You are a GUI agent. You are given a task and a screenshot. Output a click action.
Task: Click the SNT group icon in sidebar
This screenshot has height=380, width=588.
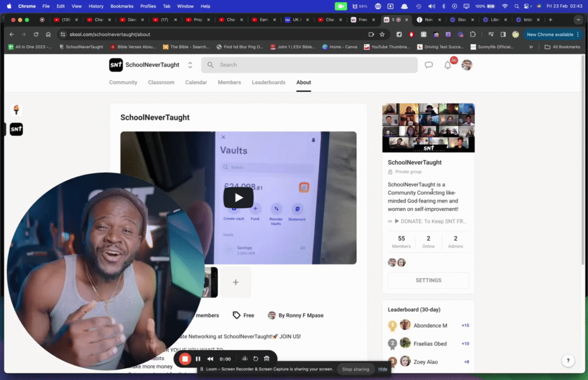pos(16,129)
